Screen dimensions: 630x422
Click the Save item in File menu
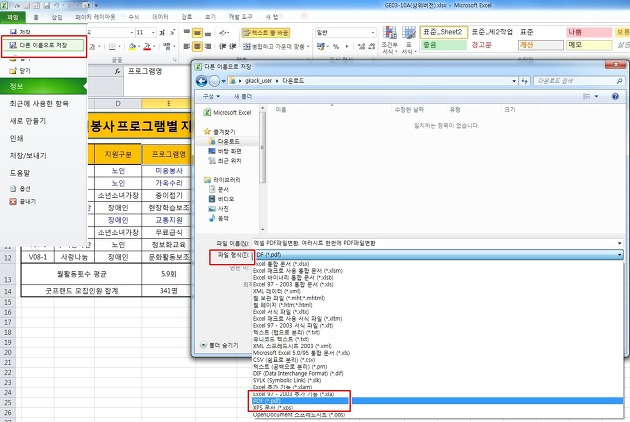[x=20, y=31]
